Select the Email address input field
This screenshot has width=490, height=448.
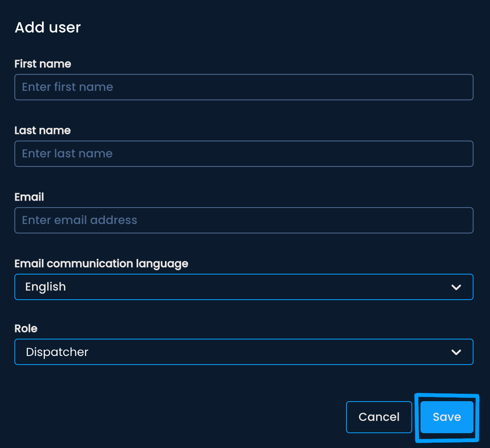point(244,220)
